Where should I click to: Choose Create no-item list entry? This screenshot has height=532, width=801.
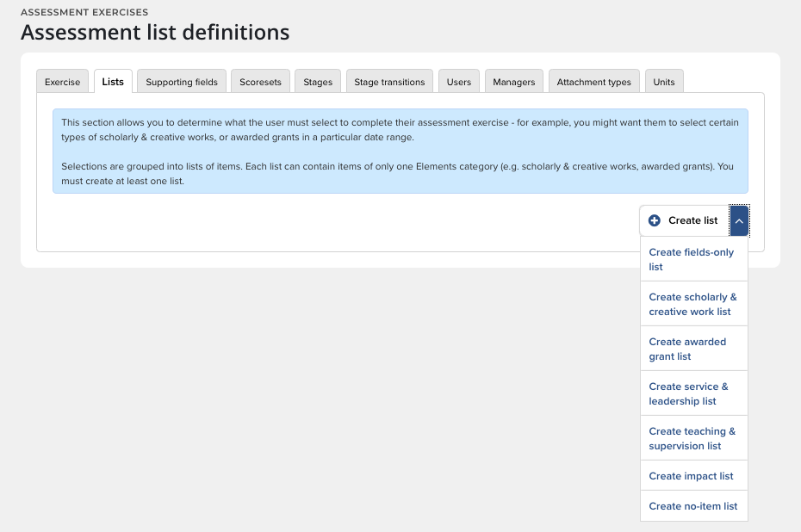pos(693,506)
